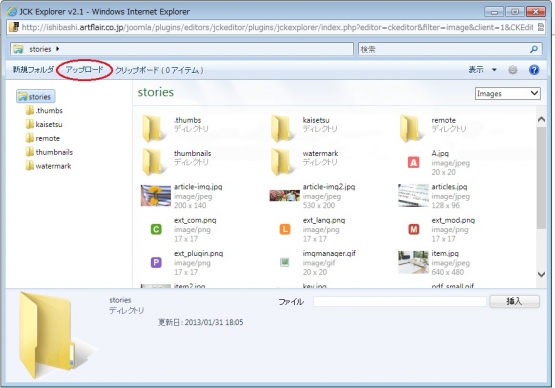
Task: Click the アップロード upload menu item
Action: [x=84, y=70]
